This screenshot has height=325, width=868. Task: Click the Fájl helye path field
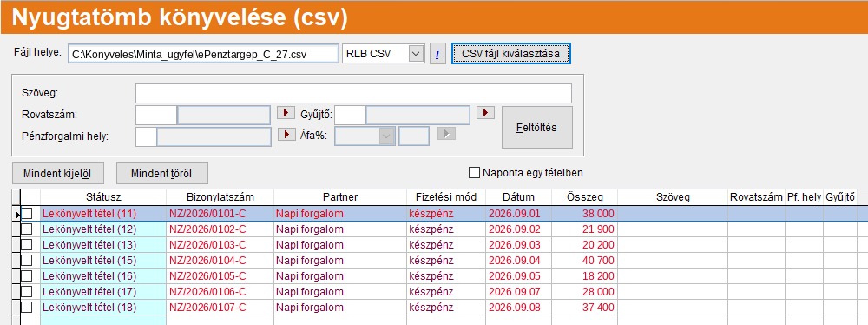click(203, 54)
